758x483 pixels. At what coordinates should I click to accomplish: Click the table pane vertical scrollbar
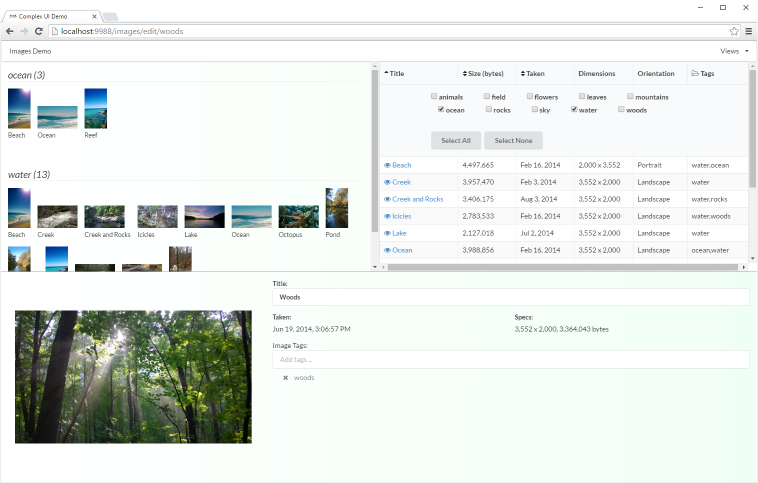(x=752, y=129)
